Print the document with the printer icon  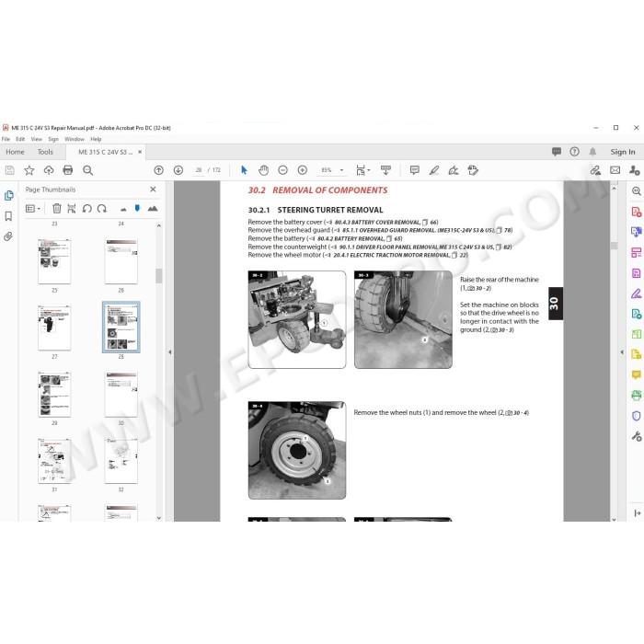tap(68, 170)
